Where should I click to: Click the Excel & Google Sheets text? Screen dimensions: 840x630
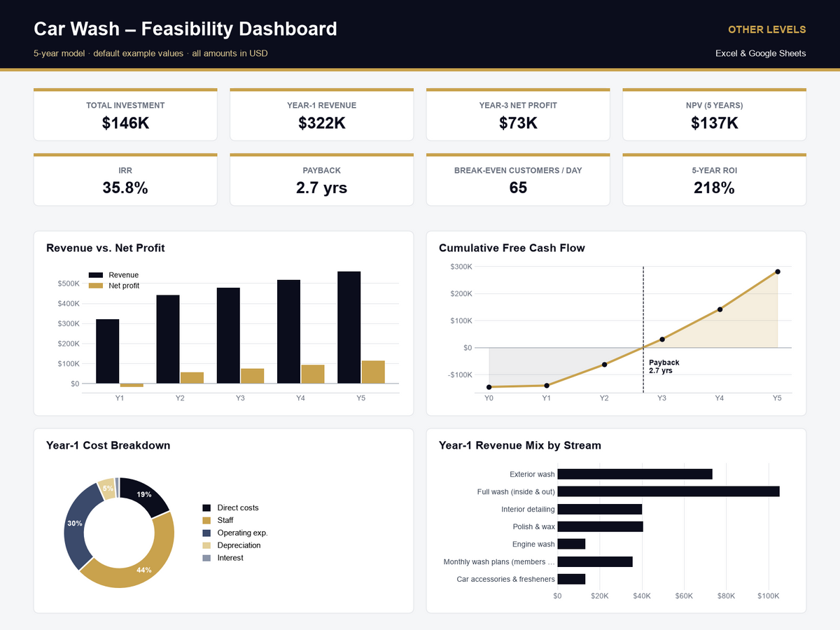[x=761, y=53]
